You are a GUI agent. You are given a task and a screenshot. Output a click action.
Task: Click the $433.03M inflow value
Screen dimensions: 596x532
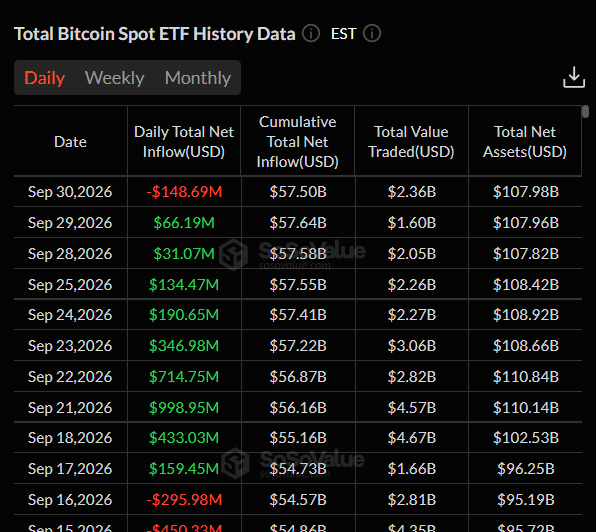(x=184, y=438)
